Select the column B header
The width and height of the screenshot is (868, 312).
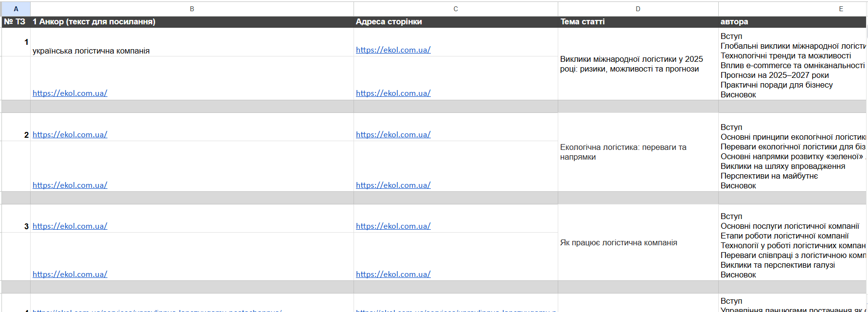click(x=192, y=9)
